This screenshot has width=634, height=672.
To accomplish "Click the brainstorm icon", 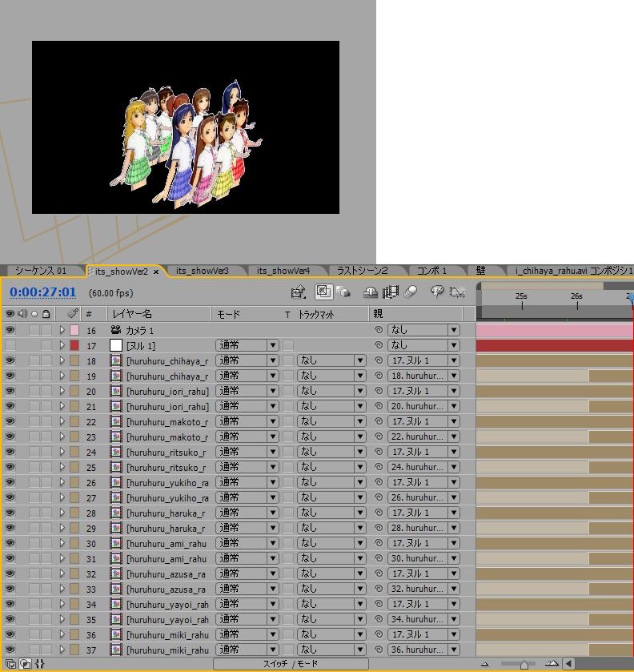I will point(436,292).
